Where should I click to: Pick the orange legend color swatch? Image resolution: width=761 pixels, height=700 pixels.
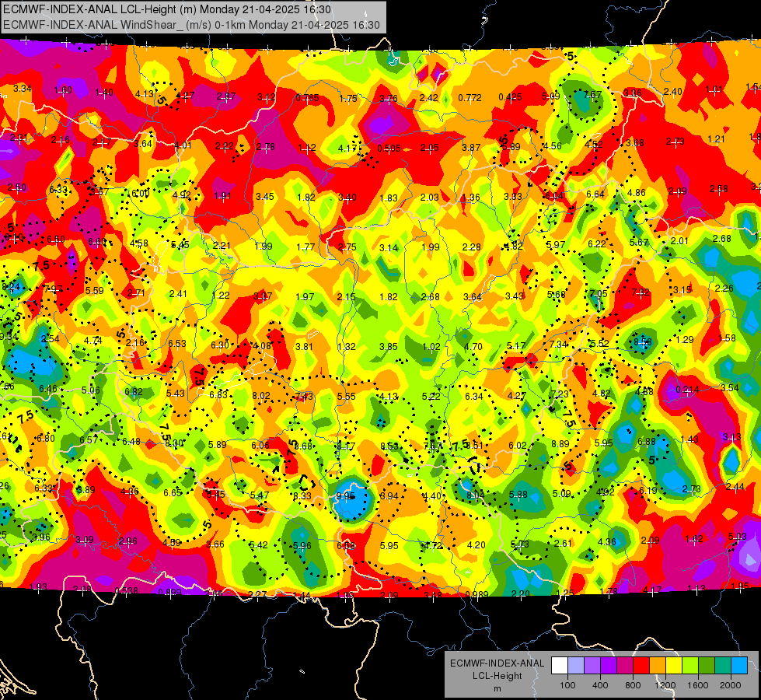point(658,665)
